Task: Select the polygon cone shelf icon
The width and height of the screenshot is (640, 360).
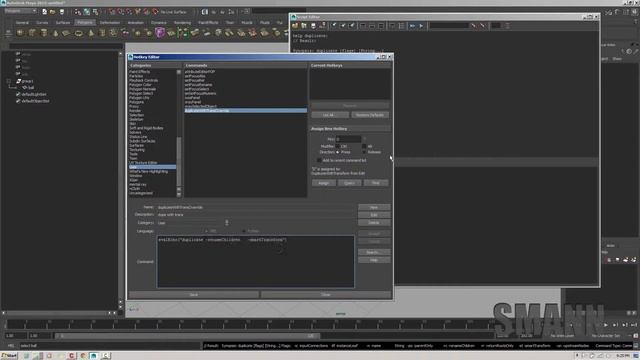Action: pyautogui.click(x=55, y=33)
